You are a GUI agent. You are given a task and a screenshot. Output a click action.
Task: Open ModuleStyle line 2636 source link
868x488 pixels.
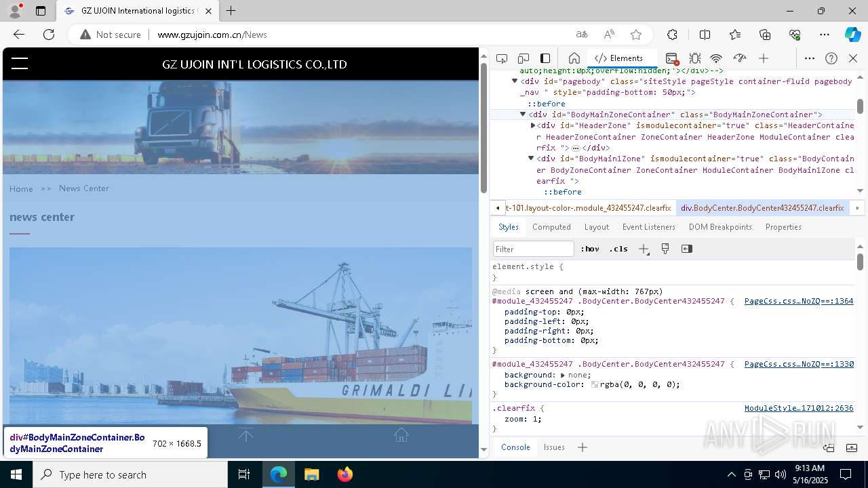(799, 408)
